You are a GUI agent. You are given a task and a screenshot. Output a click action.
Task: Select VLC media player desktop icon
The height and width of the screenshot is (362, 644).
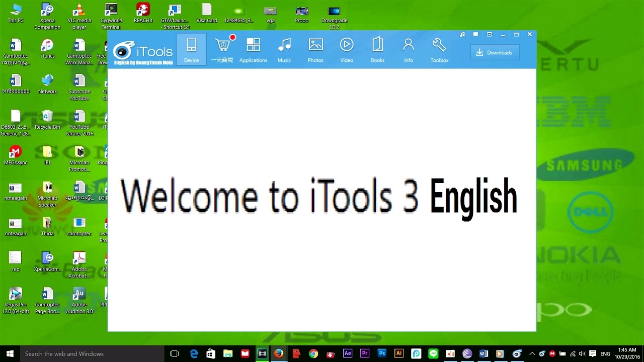pos(79,17)
